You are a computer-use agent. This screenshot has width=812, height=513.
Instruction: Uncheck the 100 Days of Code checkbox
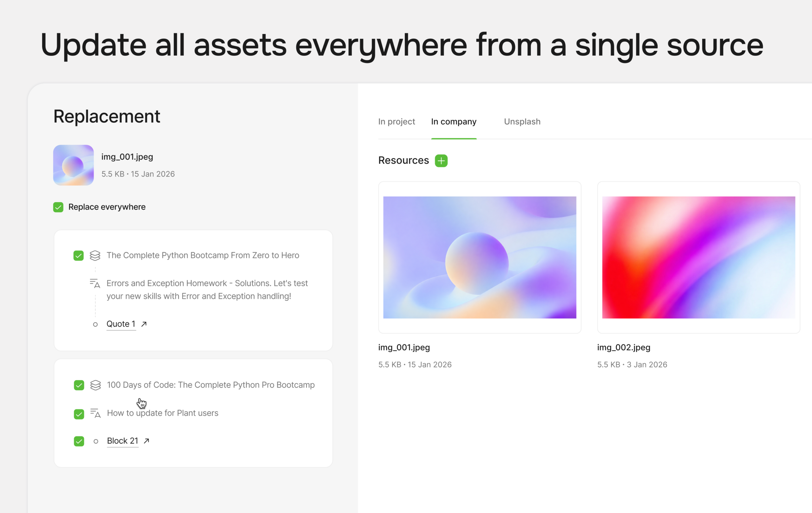pos(79,385)
